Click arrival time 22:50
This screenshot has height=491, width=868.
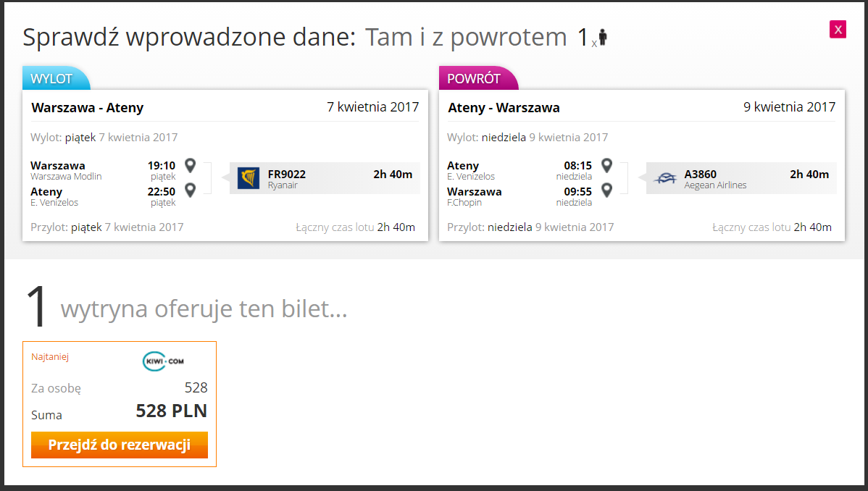161,191
